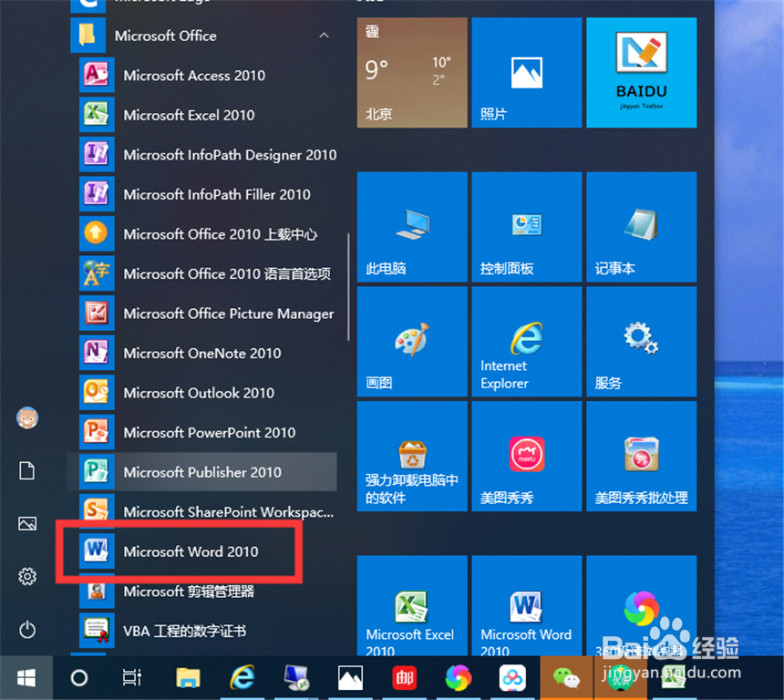Open the Documents shortcut in the Start sidebar
The width and height of the screenshot is (784, 700).
[x=27, y=470]
